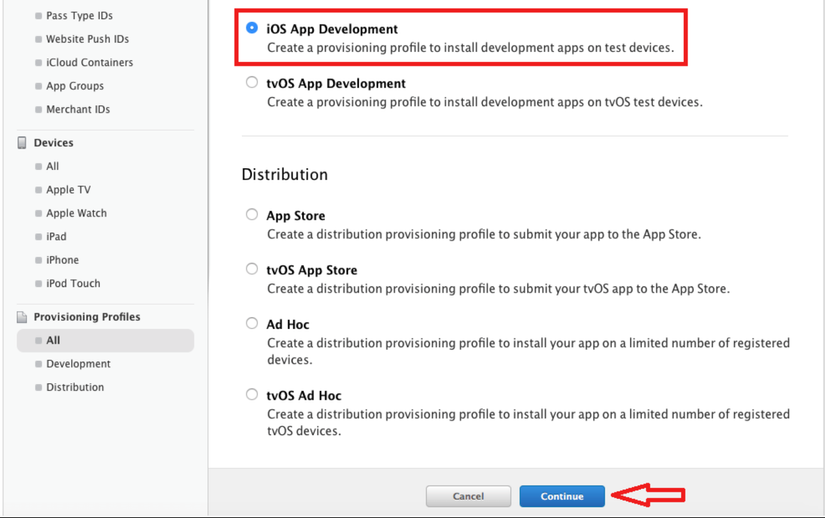Screen dimensions: 825x518
Task: Open the iPhone devices list
Action: 62,260
